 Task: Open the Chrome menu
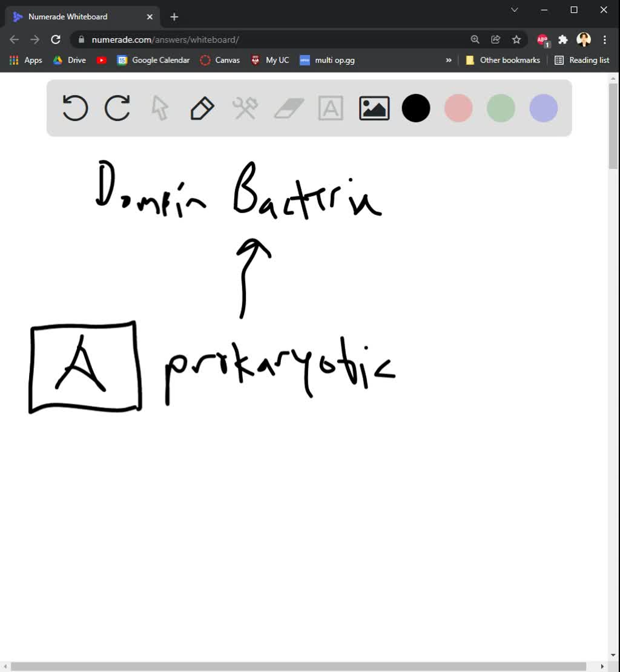tap(605, 39)
